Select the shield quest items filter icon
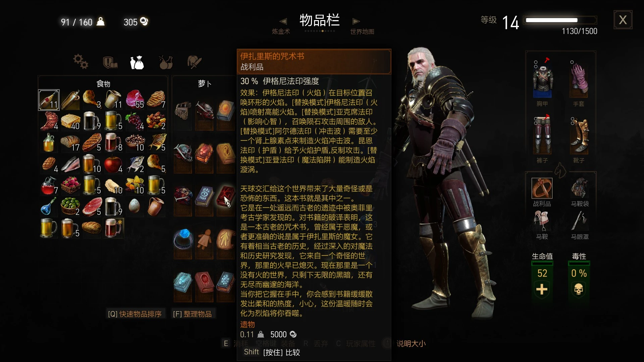 click(x=110, y=62)
